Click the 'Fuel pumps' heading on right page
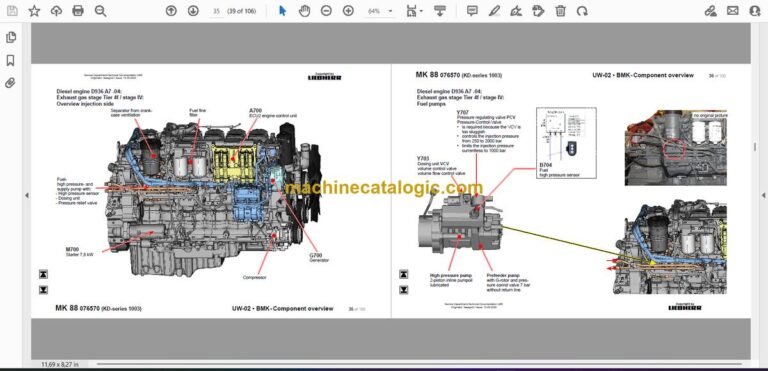The height and width of the screenshot is (371, 768). coord(431,104)
